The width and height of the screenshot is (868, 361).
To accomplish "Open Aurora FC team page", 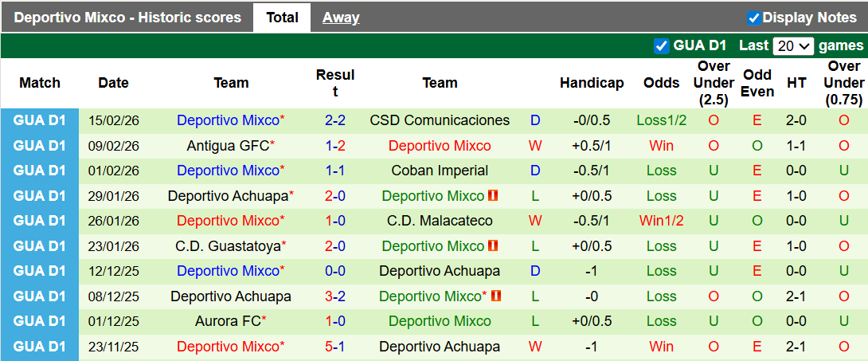I will [228, 321].
